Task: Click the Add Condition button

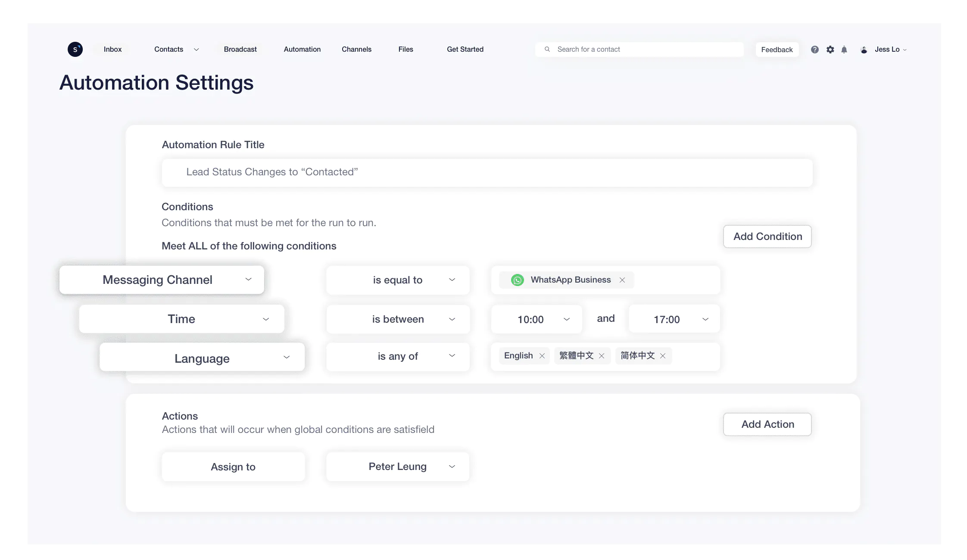Action: point(767,236)
